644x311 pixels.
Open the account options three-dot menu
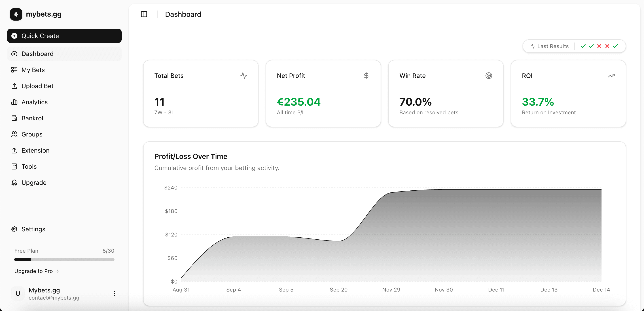pos(114,294)
